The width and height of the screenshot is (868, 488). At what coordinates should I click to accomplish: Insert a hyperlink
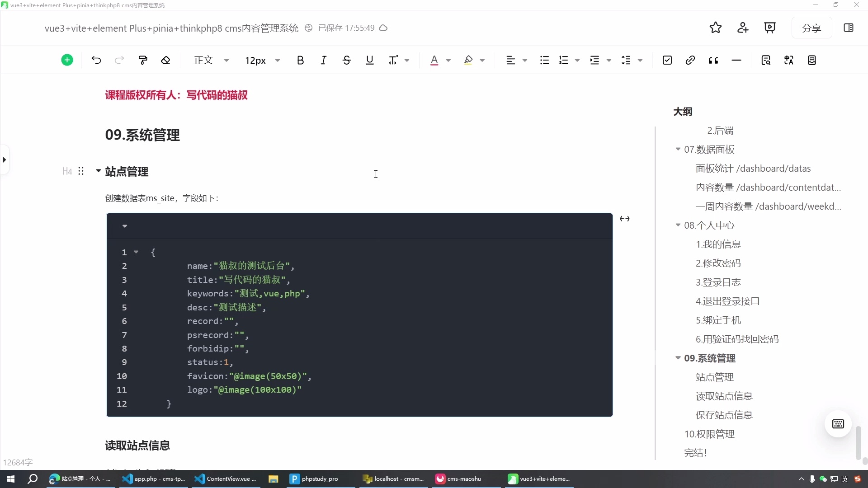[690, 60]
